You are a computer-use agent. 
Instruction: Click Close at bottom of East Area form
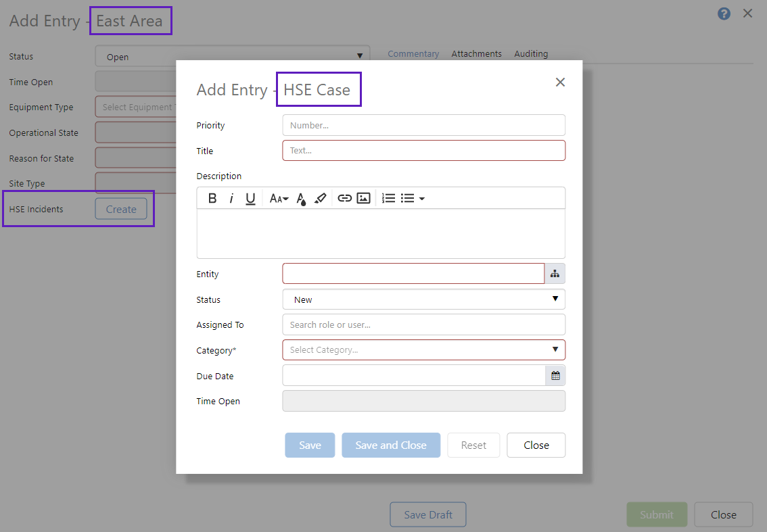pos(724,514)
